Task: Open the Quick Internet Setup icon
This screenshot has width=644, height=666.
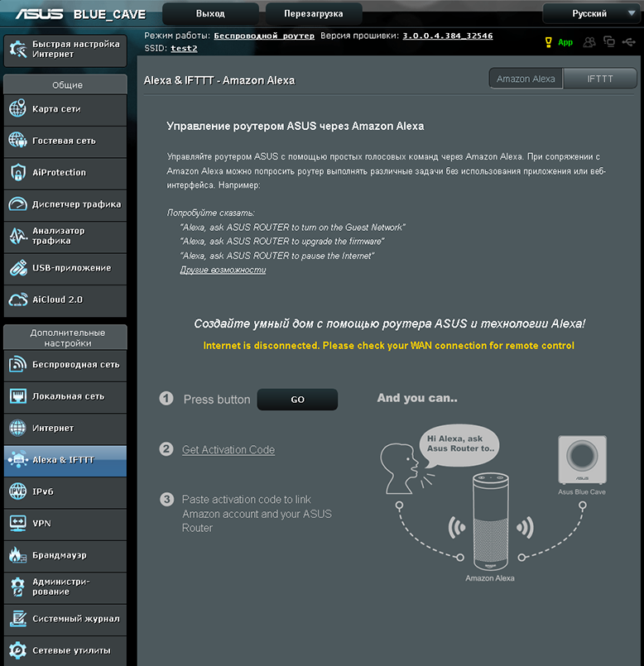Action: pos(18,50)
